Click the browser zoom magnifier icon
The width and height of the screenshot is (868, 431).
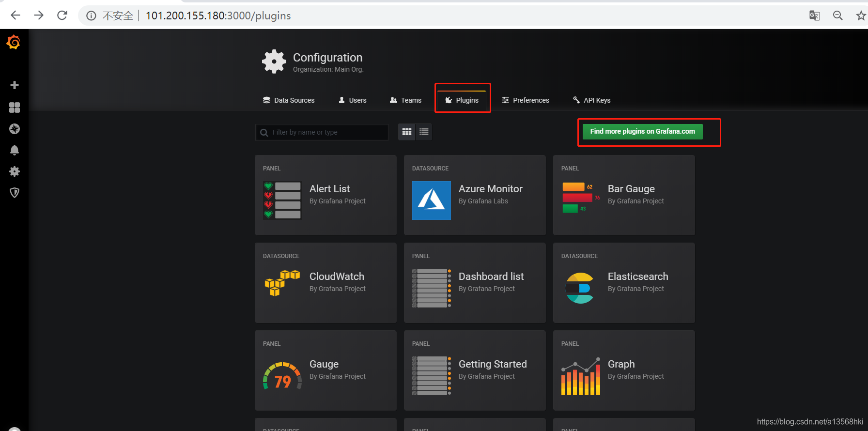(x=837, y=15)
